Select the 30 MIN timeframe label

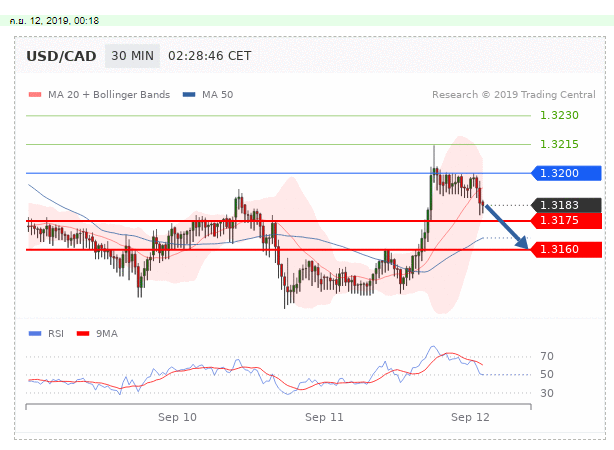click(132, 56)
